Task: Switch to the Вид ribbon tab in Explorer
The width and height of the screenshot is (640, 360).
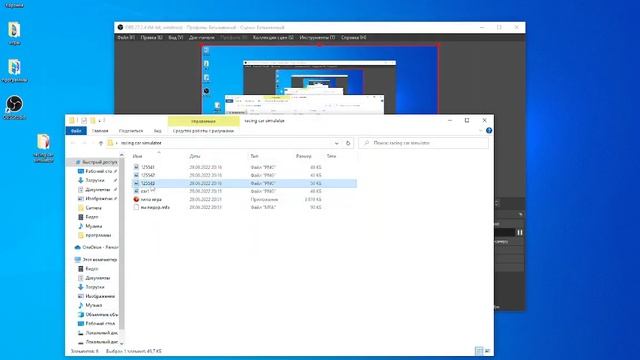Action: click(x=158, y=131)
